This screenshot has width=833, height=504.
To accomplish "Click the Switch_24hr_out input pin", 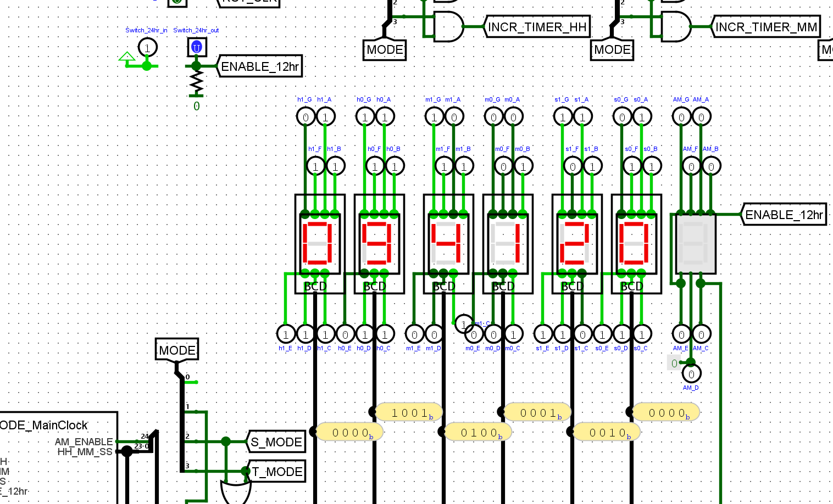I will (197, 47).
